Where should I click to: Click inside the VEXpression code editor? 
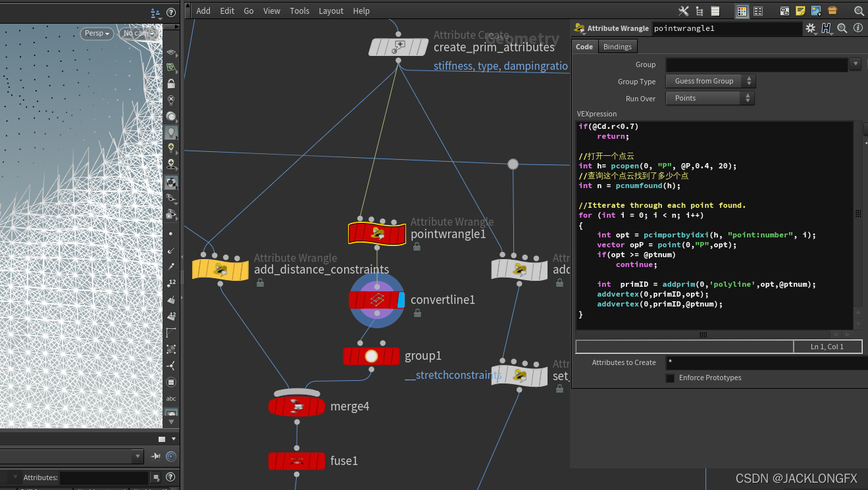713,226
